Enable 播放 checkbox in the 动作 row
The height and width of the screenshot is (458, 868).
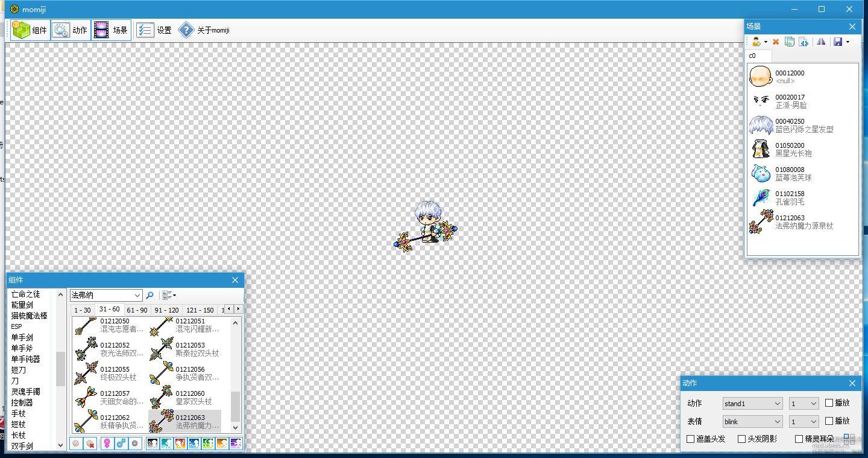tap(837, 403)
